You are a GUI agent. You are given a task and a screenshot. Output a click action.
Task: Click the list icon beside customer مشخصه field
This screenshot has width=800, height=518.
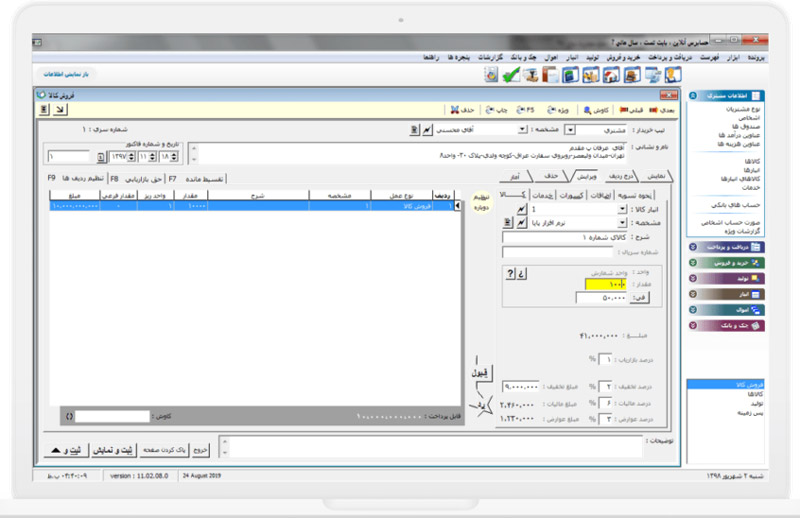tap(414, 130)
